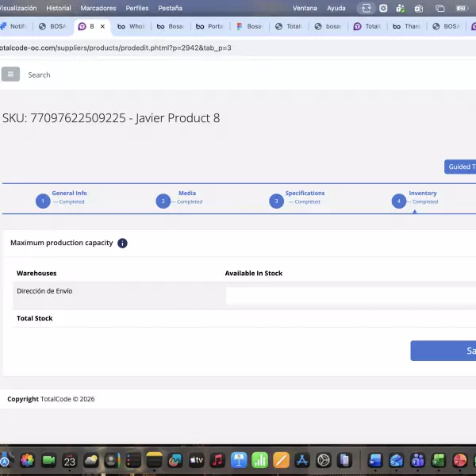This screenshot has height=476, width=476.
Task: Open Freeform from the Dock
Action: click(x=175, y=460)
